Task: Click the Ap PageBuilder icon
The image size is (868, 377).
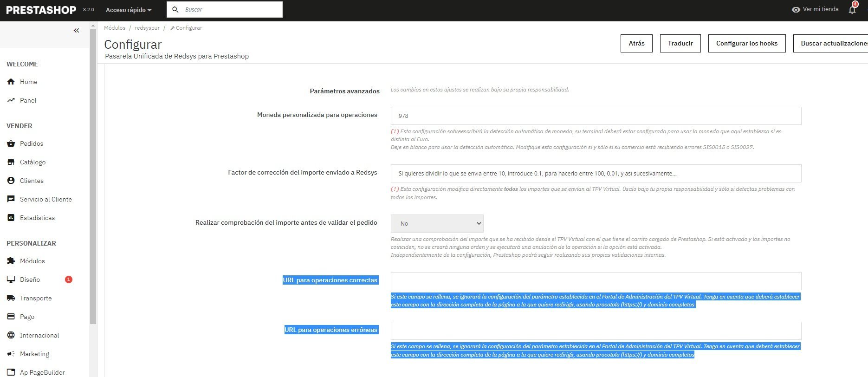Action: coord(11,372)
